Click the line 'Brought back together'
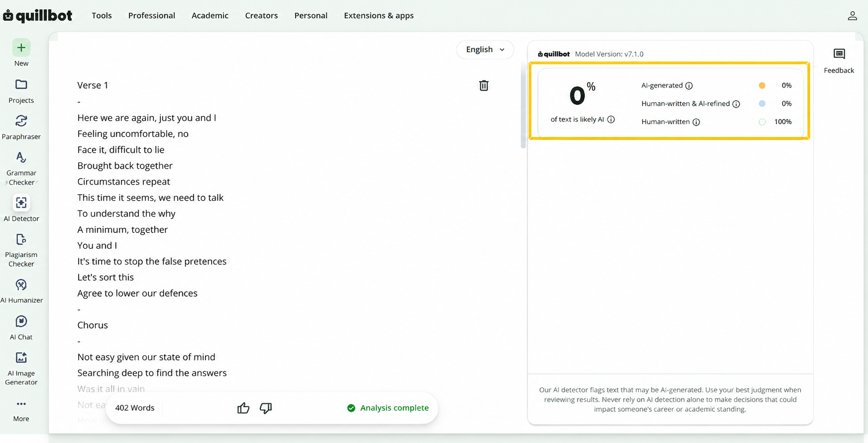 pyautogui.click(x=125, y=166)
